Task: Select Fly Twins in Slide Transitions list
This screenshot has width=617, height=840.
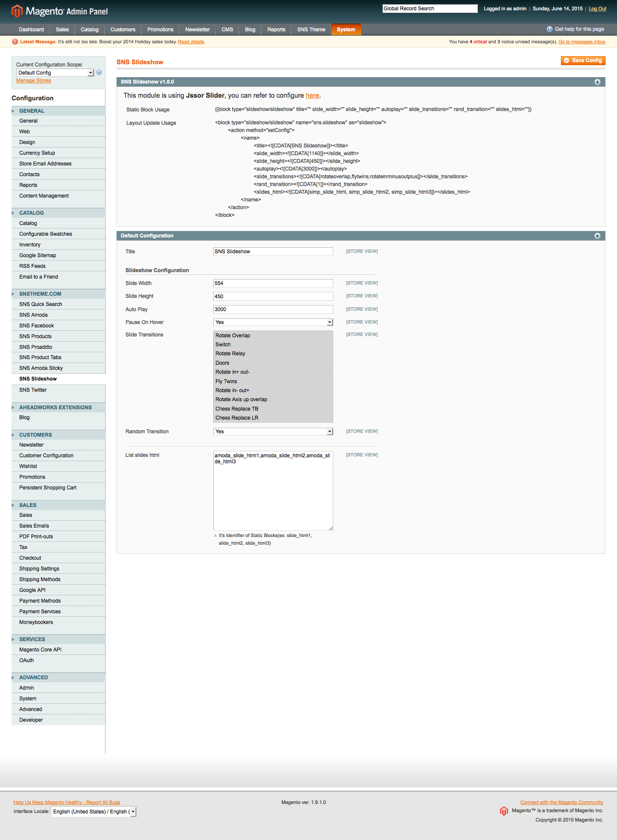Action: 226,381
